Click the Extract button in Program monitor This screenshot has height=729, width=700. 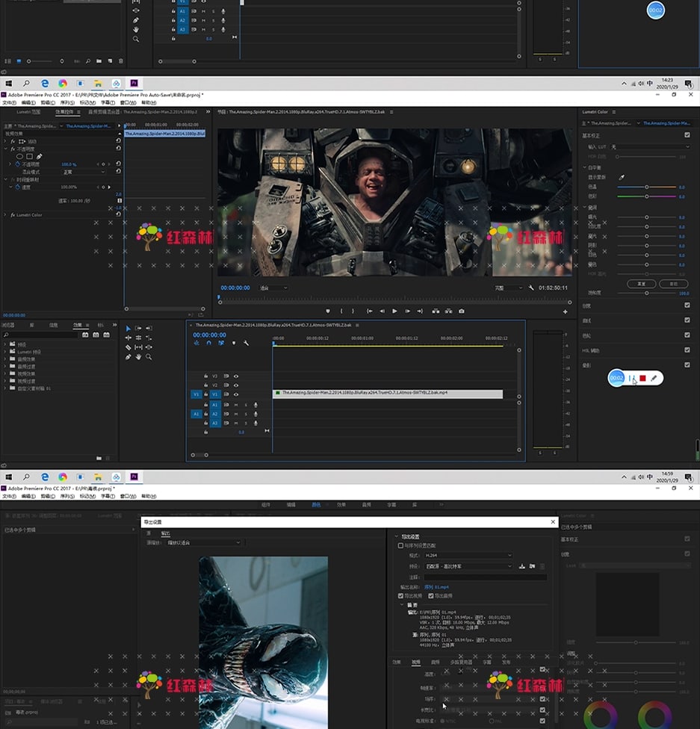click(448, 311)
